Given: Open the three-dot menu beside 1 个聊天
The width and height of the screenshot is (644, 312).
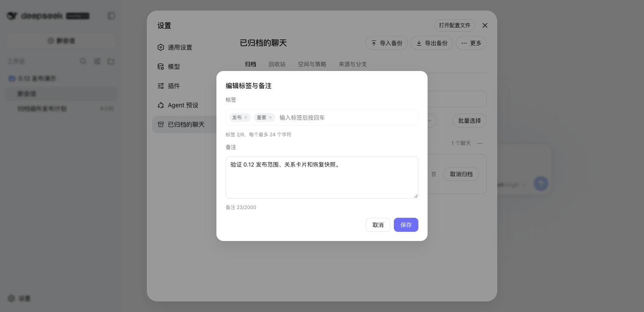Looking at the screenshot, I should [480, 143].
